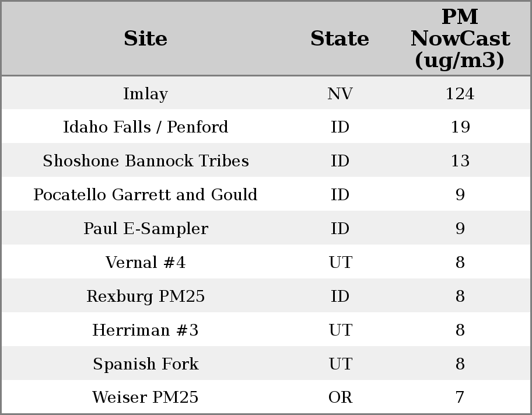Click Pocatello Garrett and Gould cell

pos(145,195)
